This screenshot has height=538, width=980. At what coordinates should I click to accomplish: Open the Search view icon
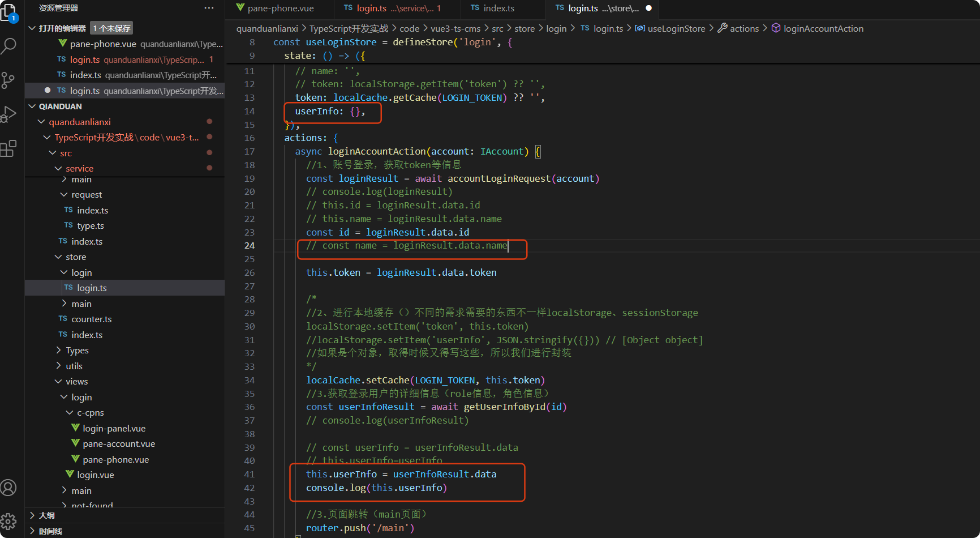pos(9,46)
